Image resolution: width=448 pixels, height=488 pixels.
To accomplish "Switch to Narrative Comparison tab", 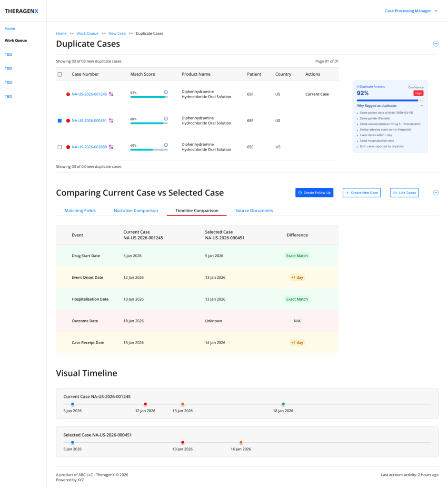I will [x=136, y=211].
